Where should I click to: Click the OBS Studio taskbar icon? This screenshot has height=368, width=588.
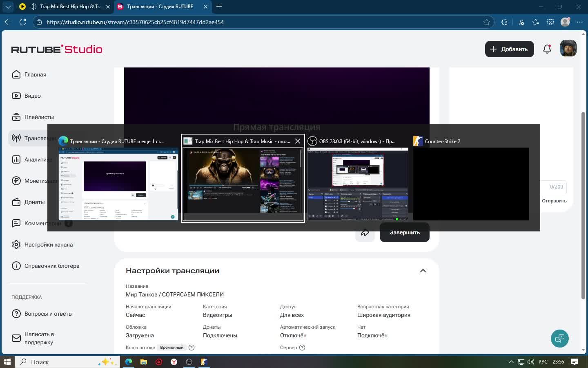coord(189,362)
